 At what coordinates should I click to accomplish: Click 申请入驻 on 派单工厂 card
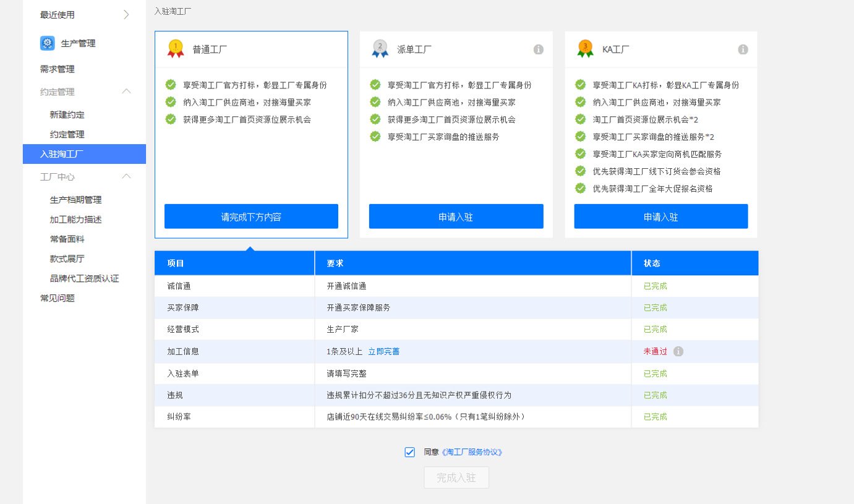click(456, 216)
